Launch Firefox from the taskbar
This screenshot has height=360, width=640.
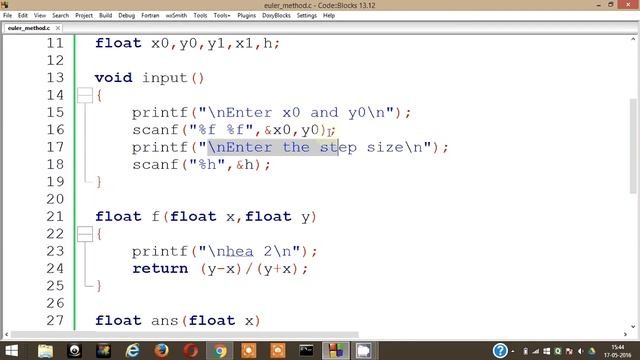point(162,351)
